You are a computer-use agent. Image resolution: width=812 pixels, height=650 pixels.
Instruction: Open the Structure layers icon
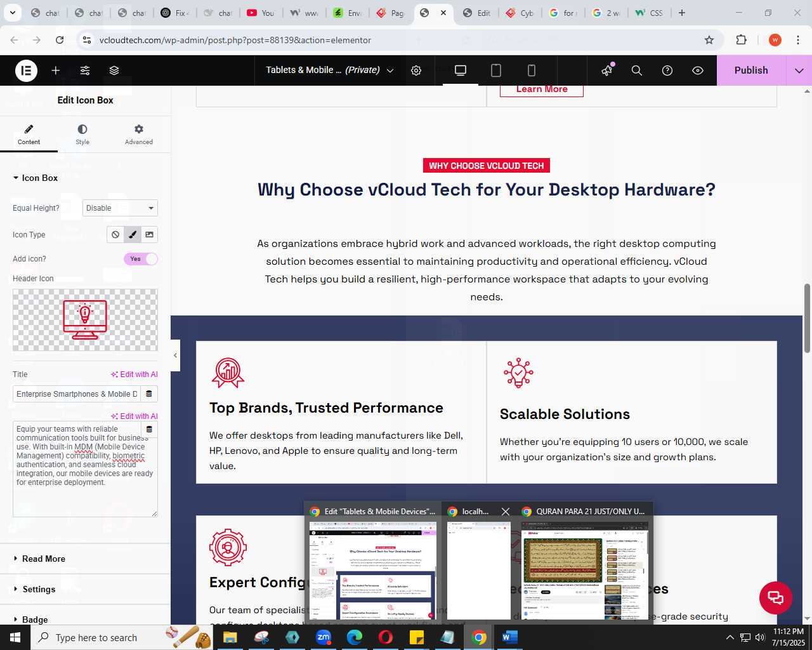coord(114,70)
